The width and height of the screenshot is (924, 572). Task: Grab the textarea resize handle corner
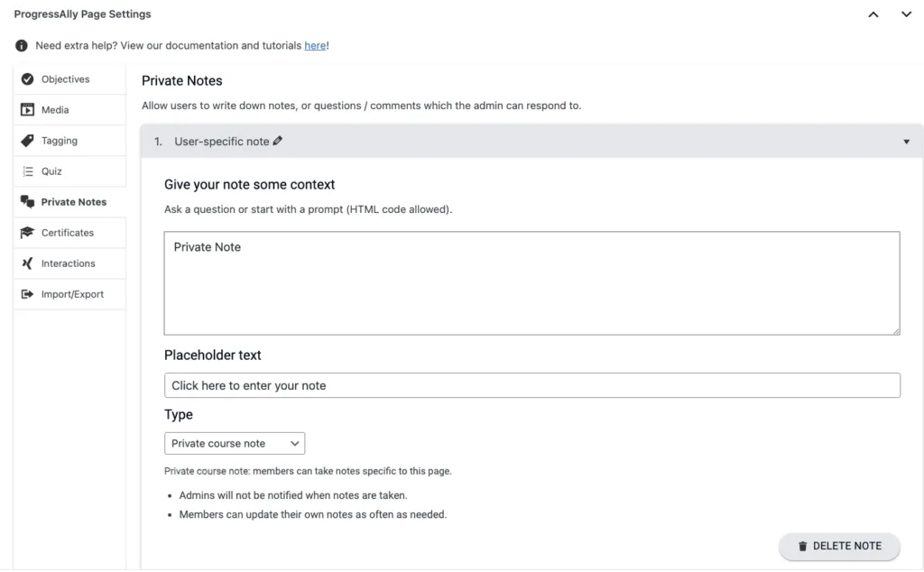[x=896, y=331]
